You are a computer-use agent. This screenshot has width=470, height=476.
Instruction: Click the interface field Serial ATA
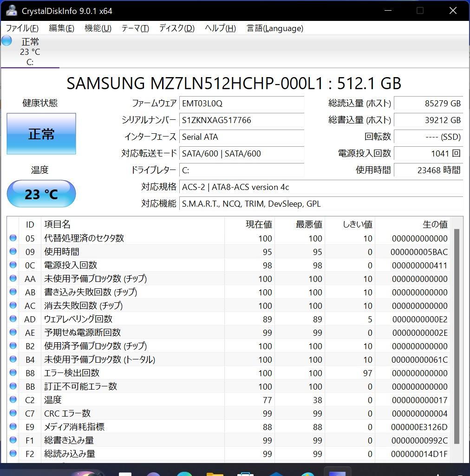(x=242, y=137)
